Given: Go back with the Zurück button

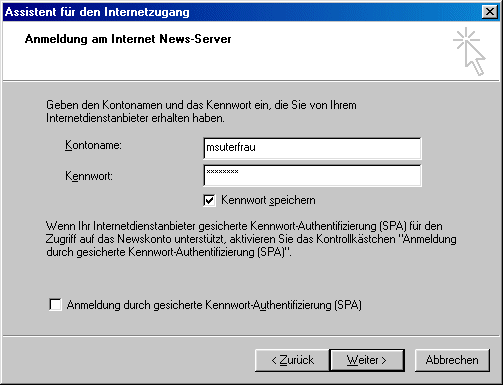Looking at the screenshot, I should 292,360.
